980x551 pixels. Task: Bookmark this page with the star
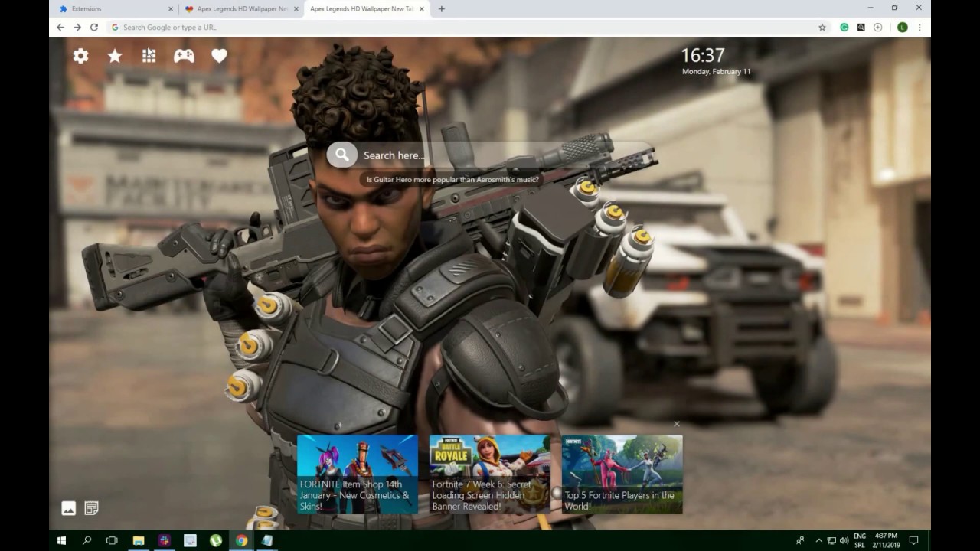[822, 27]
